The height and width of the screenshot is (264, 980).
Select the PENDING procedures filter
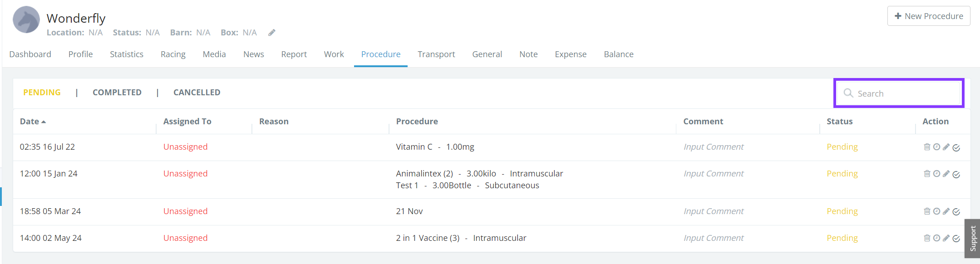pos(42,93)
